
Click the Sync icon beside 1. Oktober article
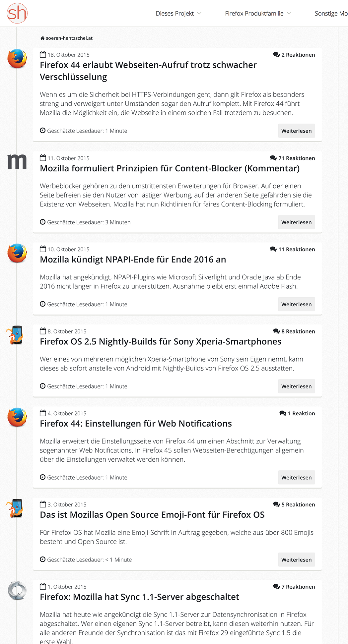[17, 590]
